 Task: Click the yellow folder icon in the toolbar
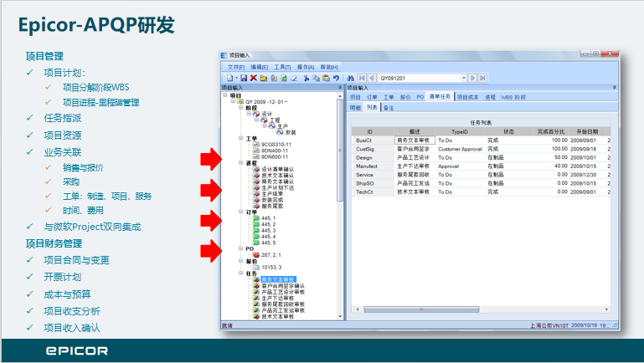point(264,78)
